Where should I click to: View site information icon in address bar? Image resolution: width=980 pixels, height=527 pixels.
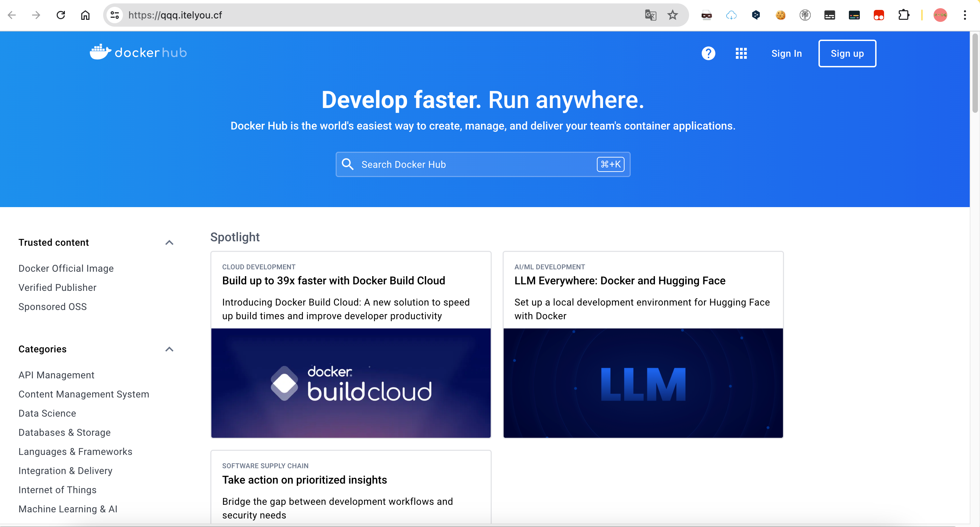114,15
